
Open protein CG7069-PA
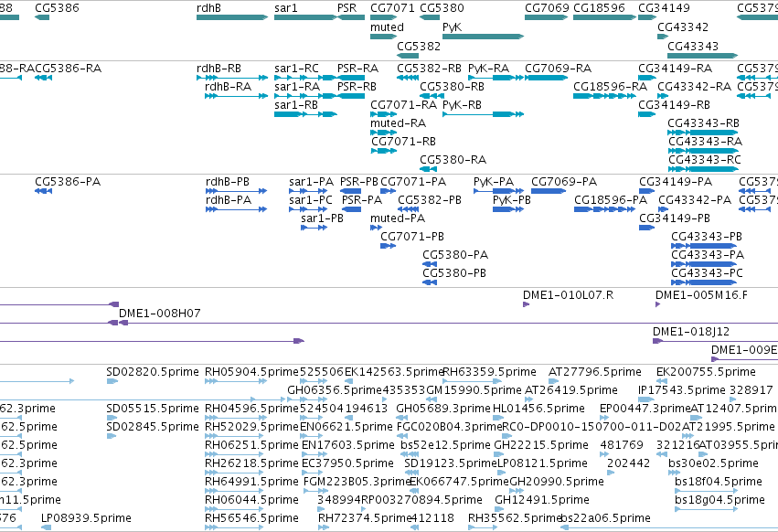tap(564, 182)
